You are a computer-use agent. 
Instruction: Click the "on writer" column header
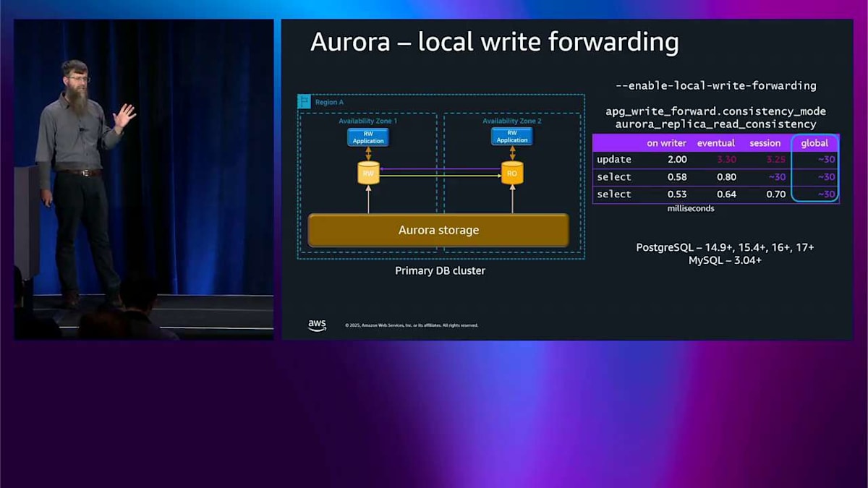pos(667,143)
